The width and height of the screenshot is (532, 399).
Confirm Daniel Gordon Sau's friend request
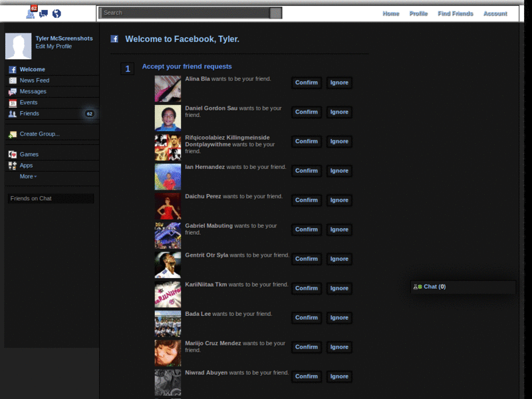point(307,112)
